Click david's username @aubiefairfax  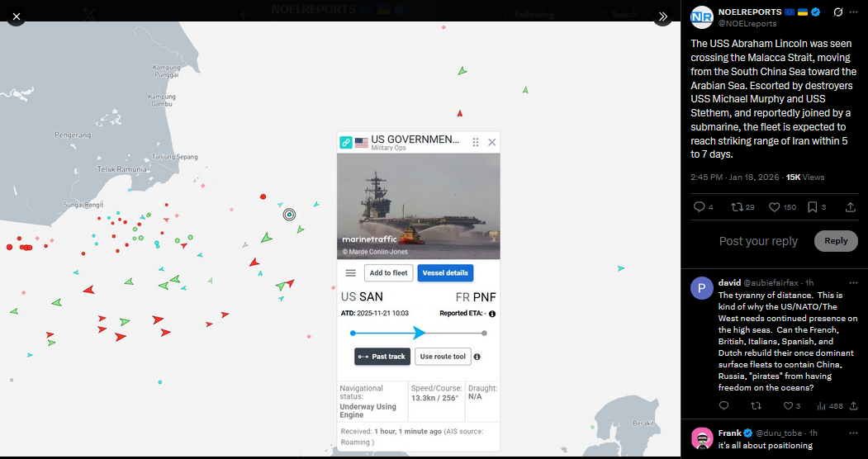(771, 282)
